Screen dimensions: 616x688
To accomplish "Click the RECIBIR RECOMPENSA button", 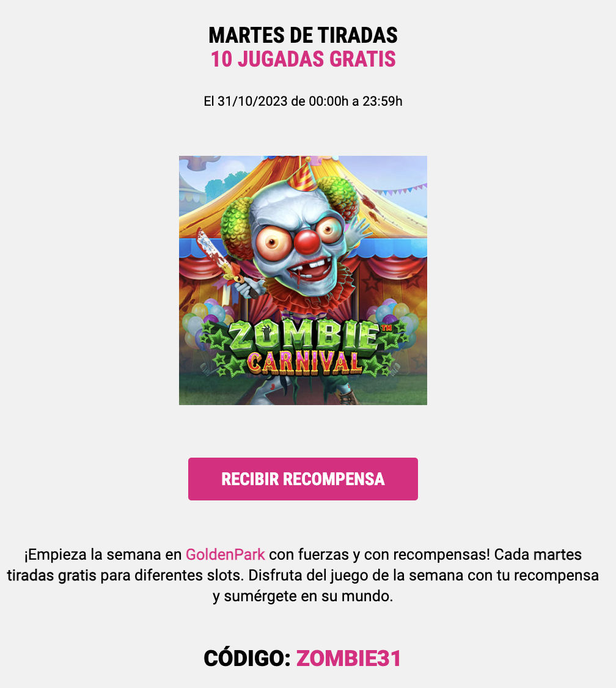I will coord(302,478).
